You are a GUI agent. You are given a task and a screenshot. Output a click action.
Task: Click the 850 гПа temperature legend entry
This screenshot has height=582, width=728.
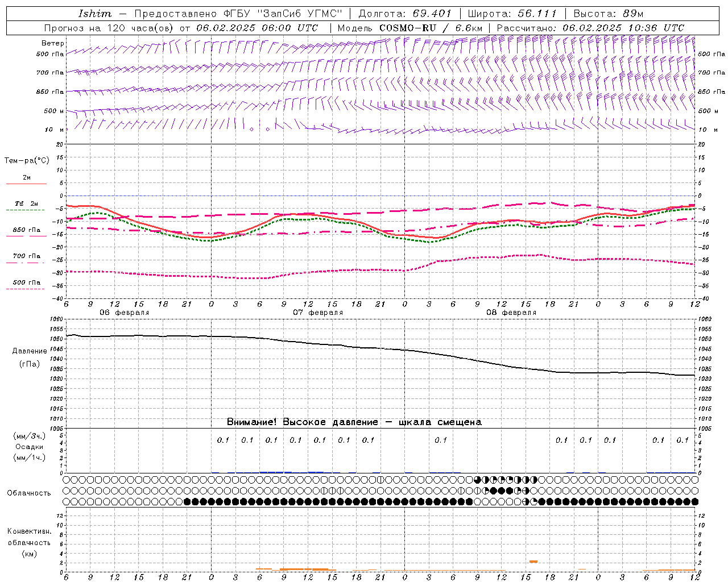coord(26,230)
